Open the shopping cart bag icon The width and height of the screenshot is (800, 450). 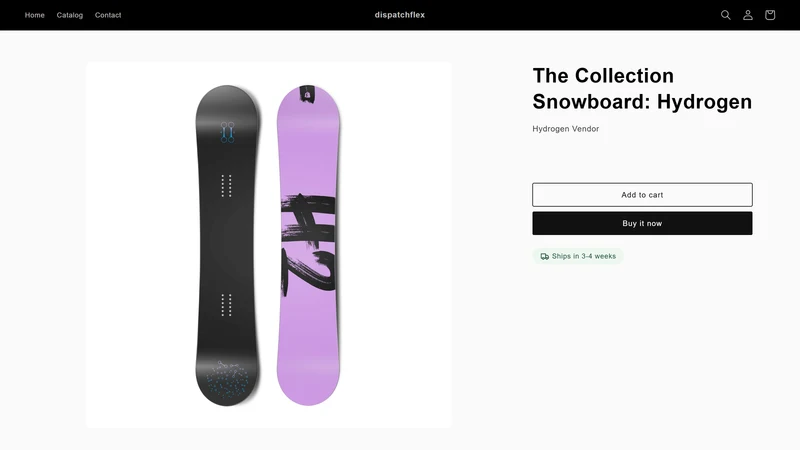pos(770,15)
